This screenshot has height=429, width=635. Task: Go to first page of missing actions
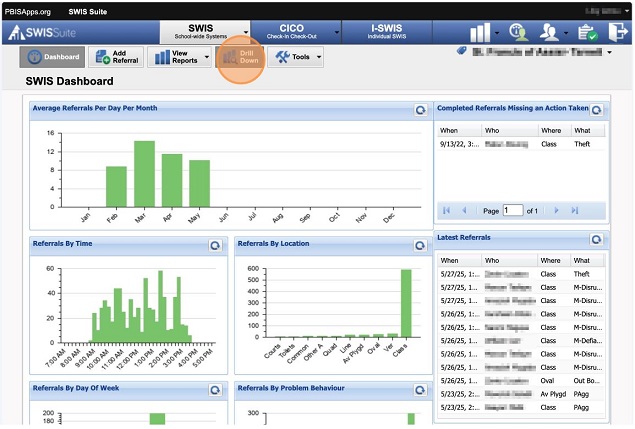click(x=447, y=210)
